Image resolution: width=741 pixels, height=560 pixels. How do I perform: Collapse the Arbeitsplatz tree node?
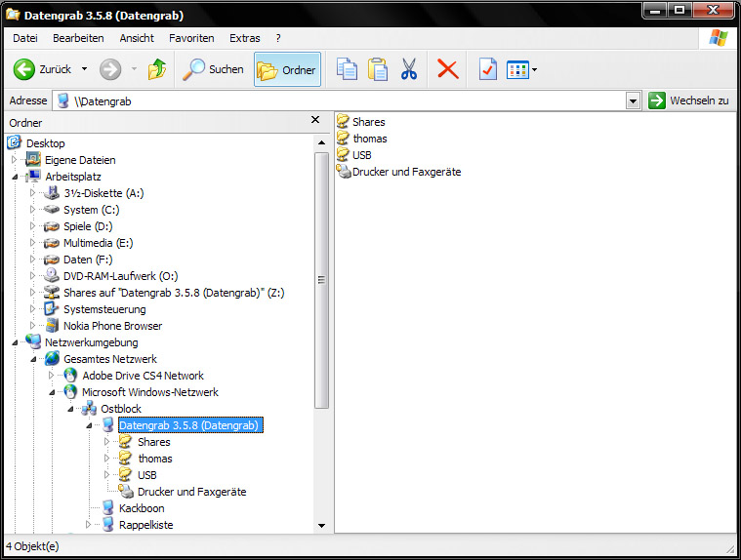(15, 177)
